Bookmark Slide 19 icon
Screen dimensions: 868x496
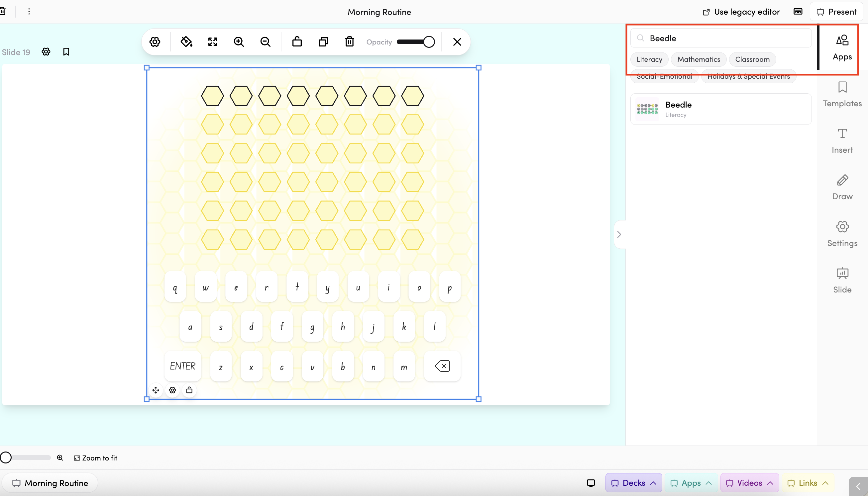pos(66,52)
